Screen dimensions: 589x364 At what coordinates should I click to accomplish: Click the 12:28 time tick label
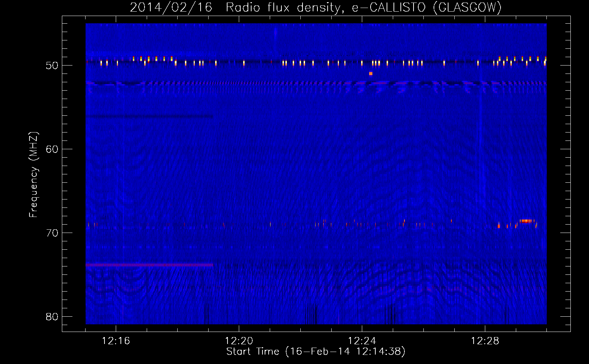(485, 341)
